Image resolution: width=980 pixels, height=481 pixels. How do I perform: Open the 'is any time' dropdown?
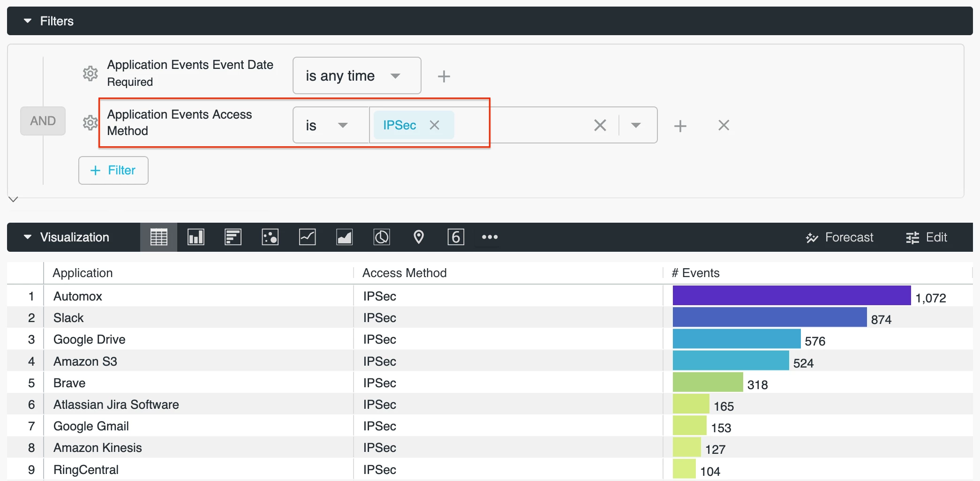coord(357,75)
